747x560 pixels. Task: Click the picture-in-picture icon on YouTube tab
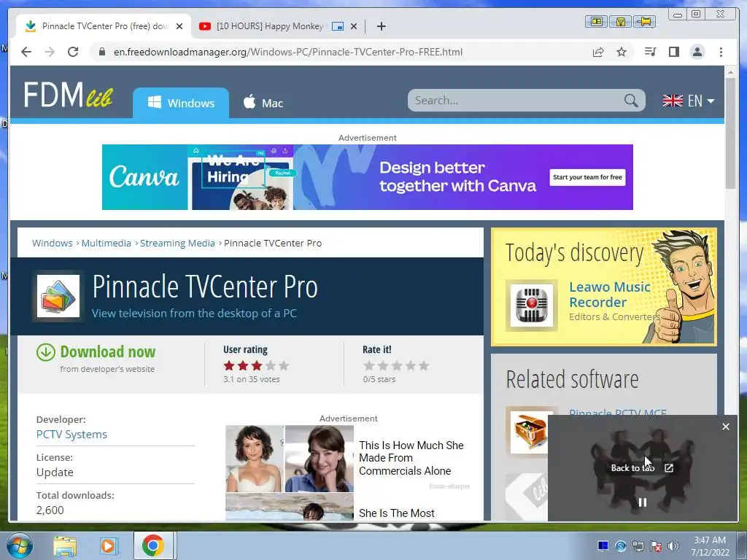click(x=337, y=26)
